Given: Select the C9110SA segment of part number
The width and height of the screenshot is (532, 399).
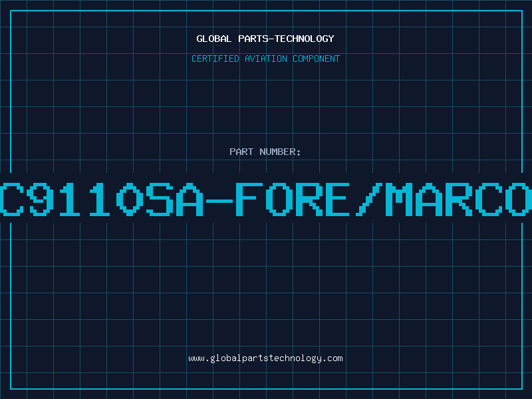Looking at the screenshot, I should click(102, 199).
